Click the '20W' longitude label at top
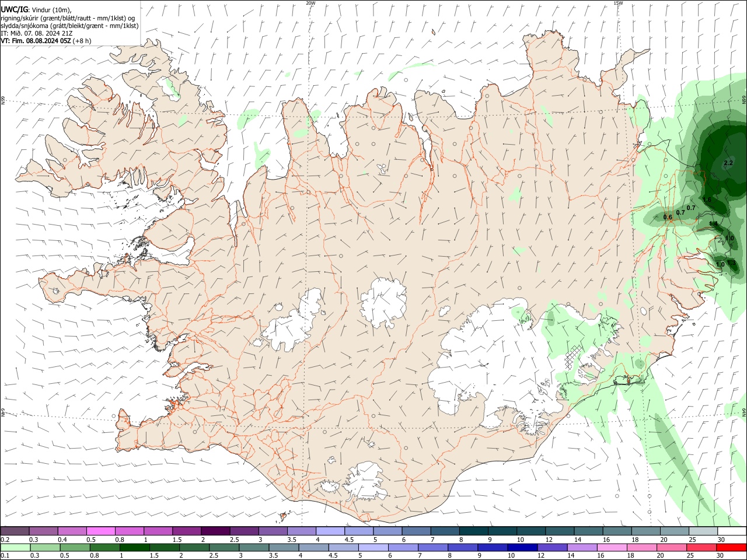 [310, 3]
